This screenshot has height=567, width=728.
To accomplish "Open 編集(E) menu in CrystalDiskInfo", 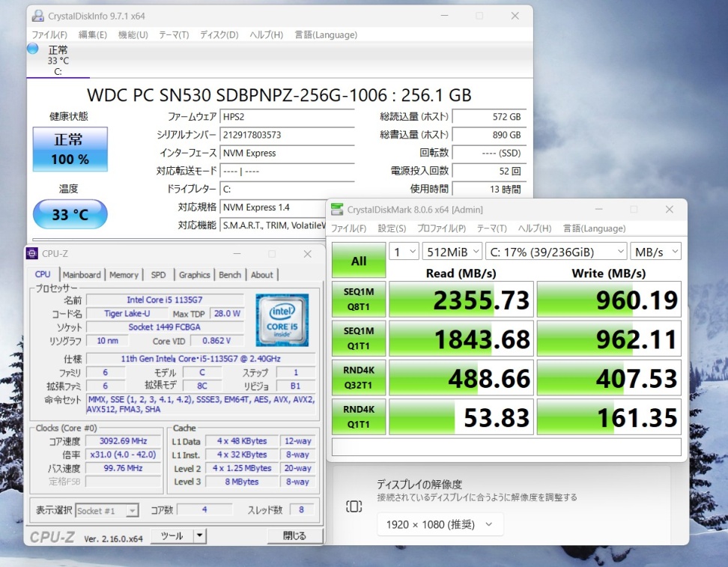I will [93, 34].
